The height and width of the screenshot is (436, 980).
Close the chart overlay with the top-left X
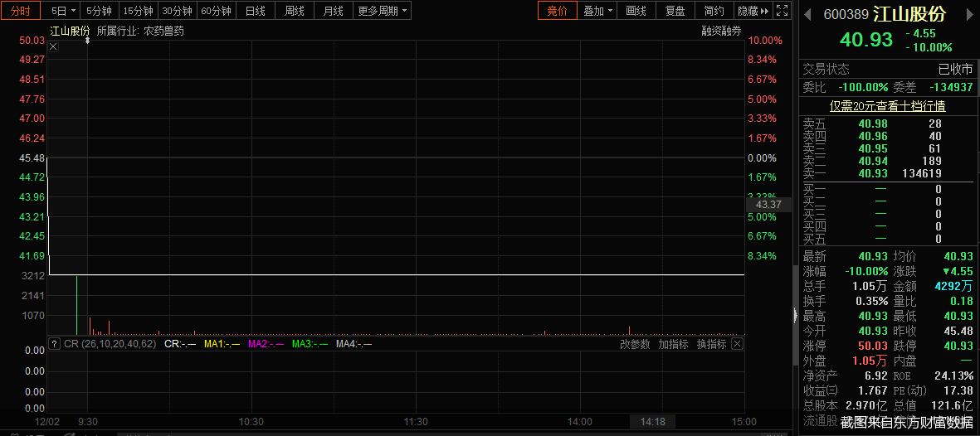pos(54,46)
